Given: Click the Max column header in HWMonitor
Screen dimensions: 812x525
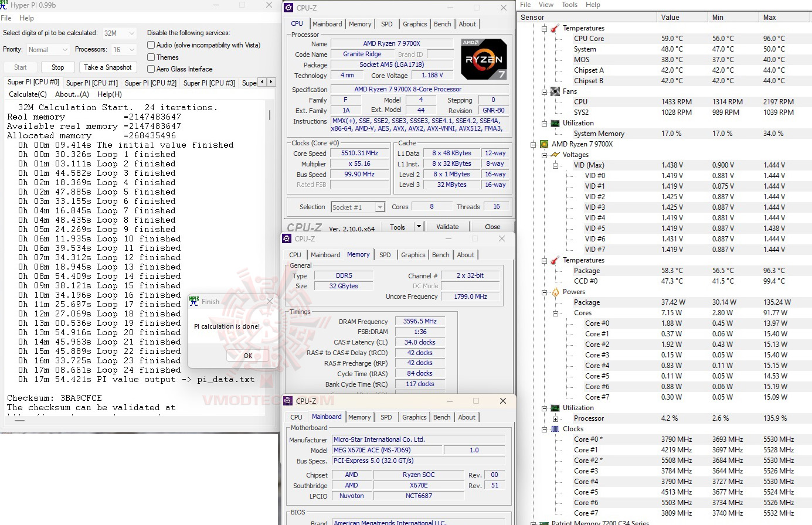Looking at the screenshot, I should 785,18.
